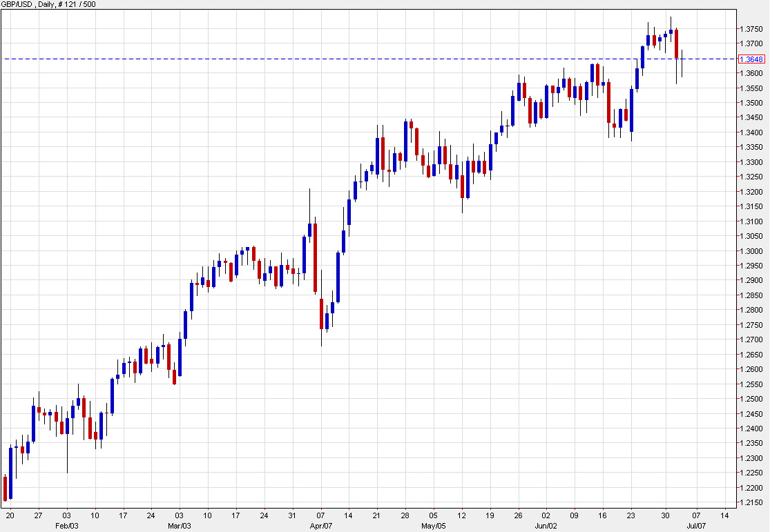This screenshot has width=770, height=532.
Task: Select the Mar/03 date axis label
Action: [180, 524]
